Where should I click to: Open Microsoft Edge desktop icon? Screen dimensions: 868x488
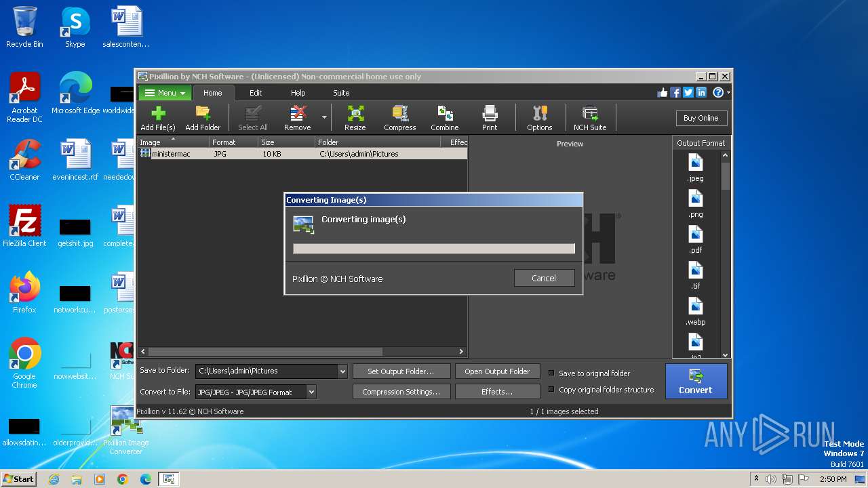(x=75, y=94)
